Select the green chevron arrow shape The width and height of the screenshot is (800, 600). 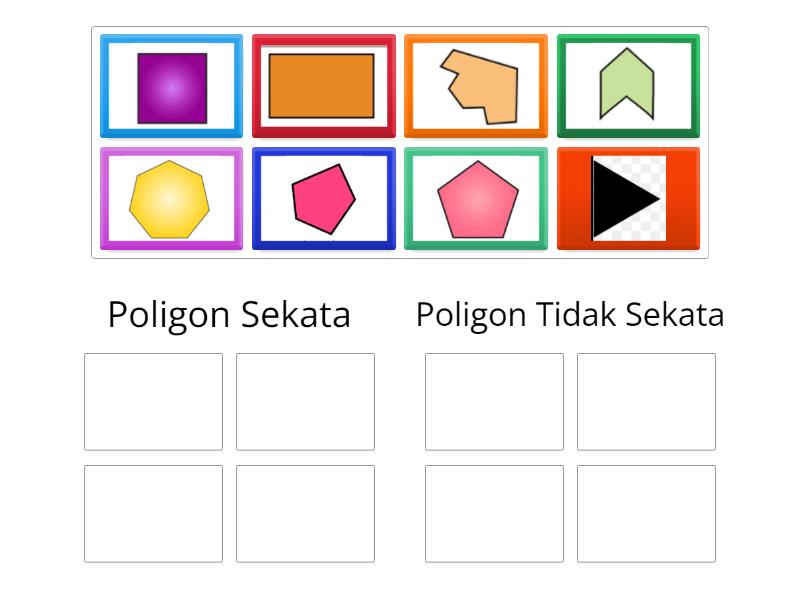627,84
